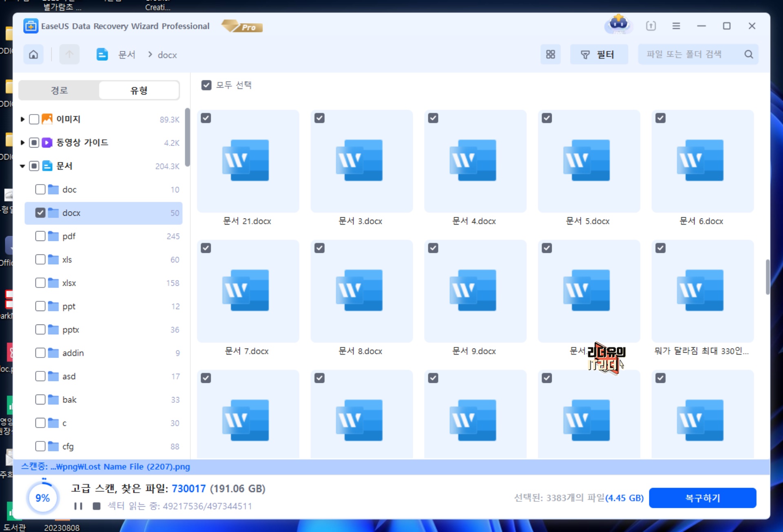Stop the scan with the stop icon

click(x=97, y=506)
